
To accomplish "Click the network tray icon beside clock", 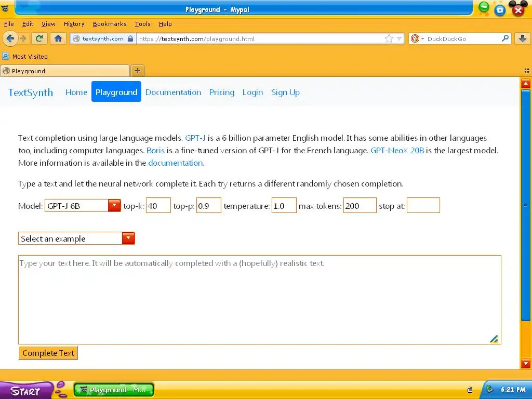I will [489, 389].
